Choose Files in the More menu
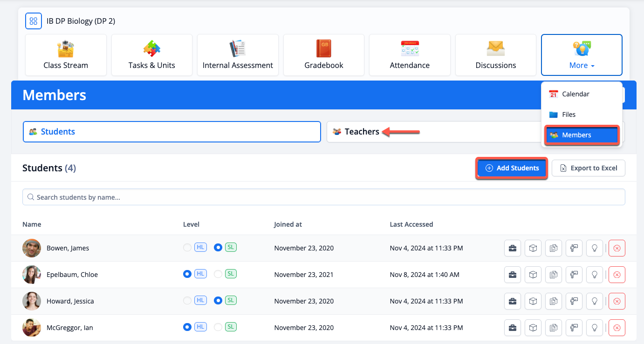This screenshot has height=344, width=644. 569,115
